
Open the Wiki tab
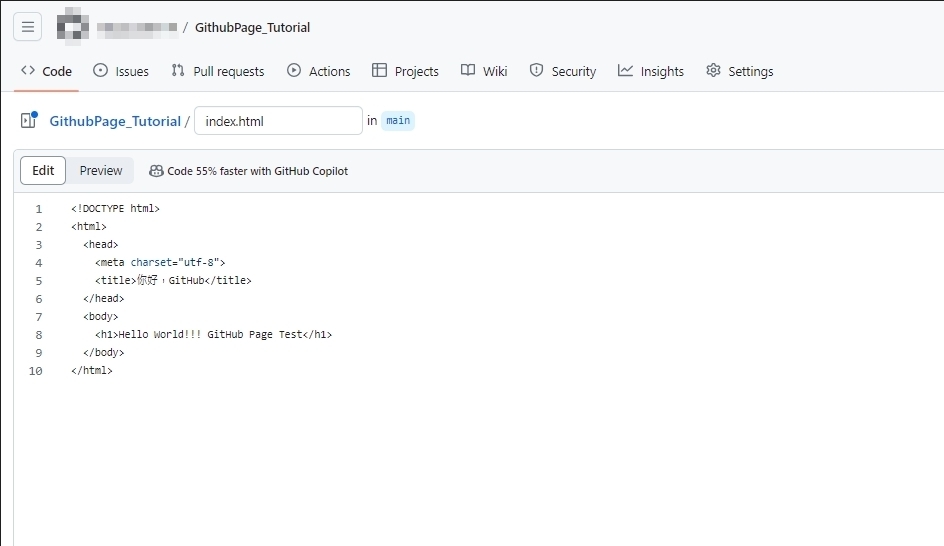pos(484,71)
